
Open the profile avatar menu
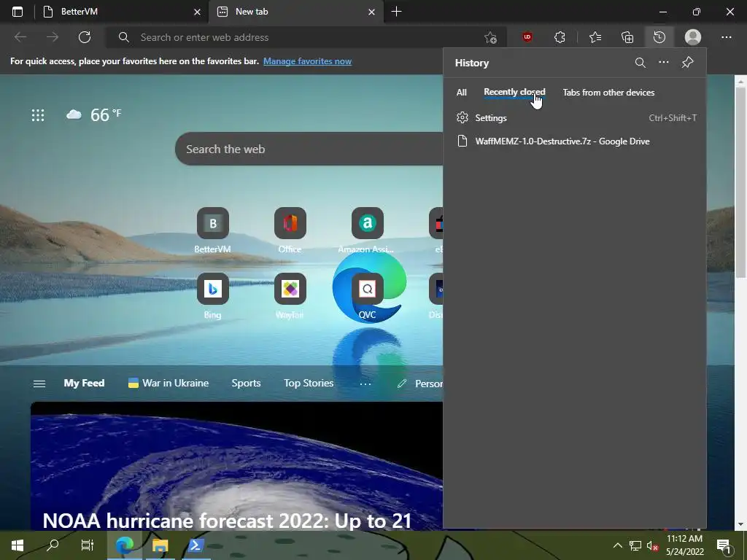(693, 37)
